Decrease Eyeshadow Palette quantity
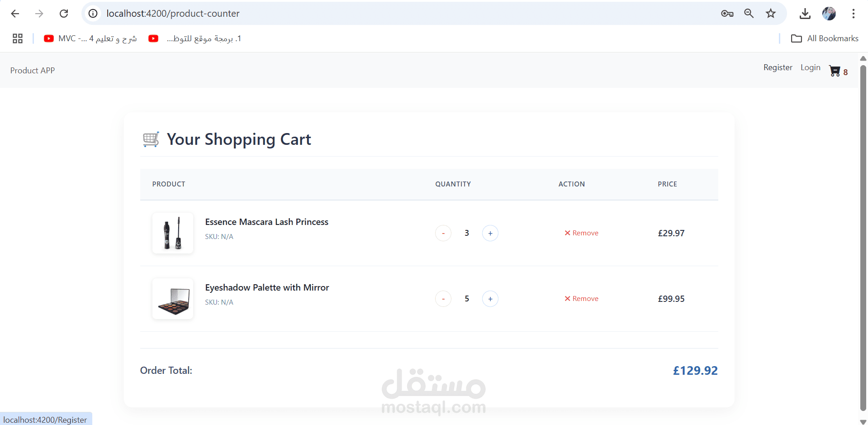This screenshot has height=425, width=868. pyautogui.click(x=443, y=299)
